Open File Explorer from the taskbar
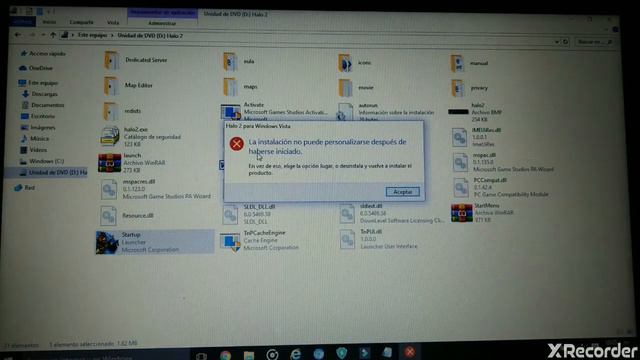This screenshot has height=360, width=640. 249,355
